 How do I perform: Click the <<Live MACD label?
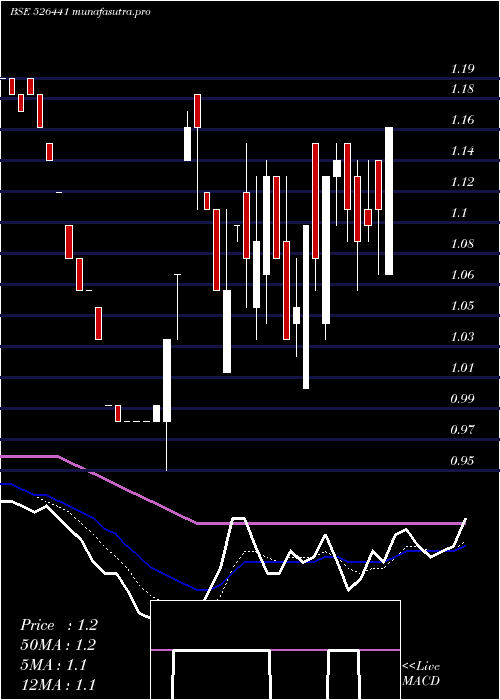point(421,673)
